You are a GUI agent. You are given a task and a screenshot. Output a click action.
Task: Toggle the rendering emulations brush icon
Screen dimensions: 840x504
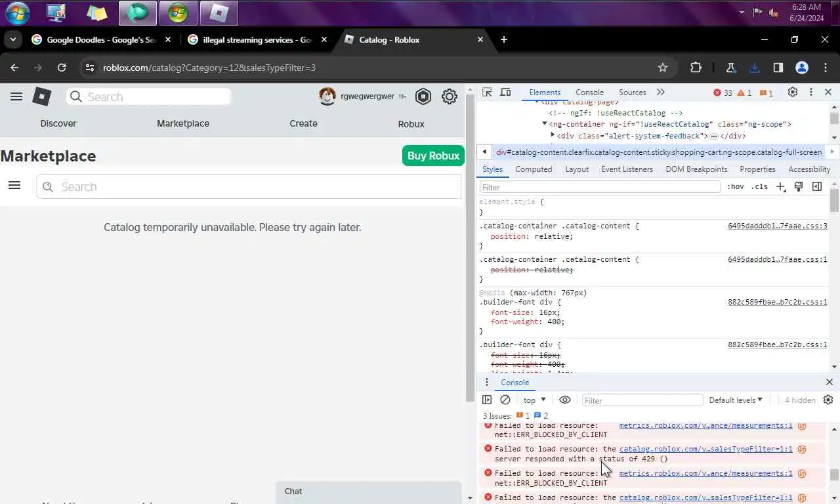click(799, 187)
